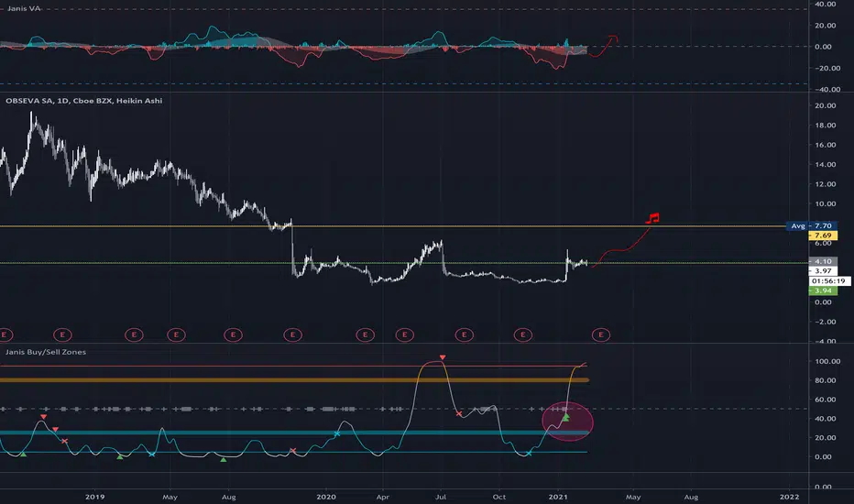854x504 pixels.
Task: Click the earnings marker nearest May 2019
Action: (x=176, y=334)
